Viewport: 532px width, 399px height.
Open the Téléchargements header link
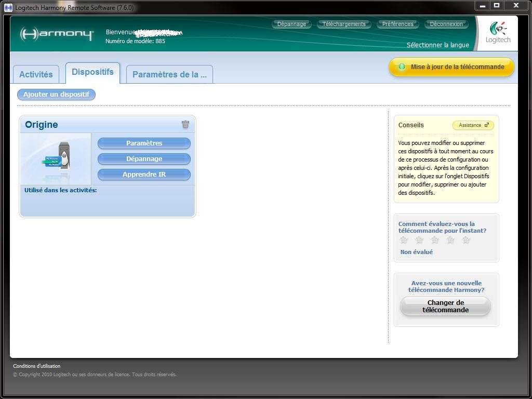pyautogui.click(x=344, y=24)
